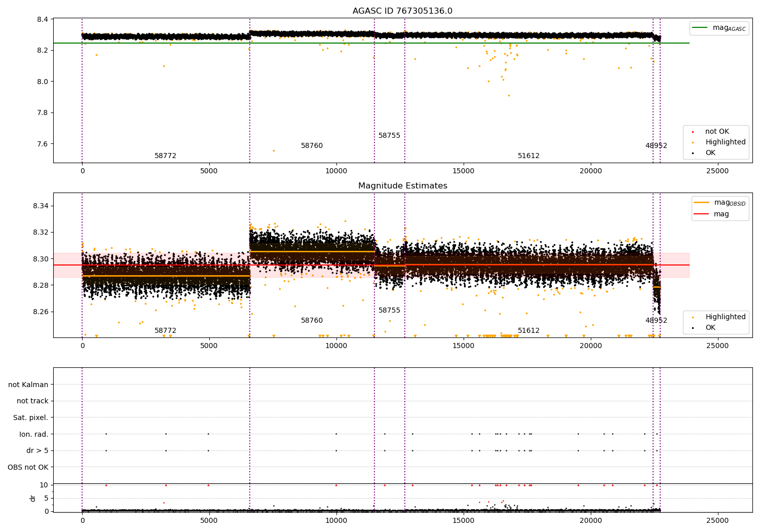Click y-axis tick 8.34 in middle plot
This screenshot has height=532, width=760.
tap(41, 206)
